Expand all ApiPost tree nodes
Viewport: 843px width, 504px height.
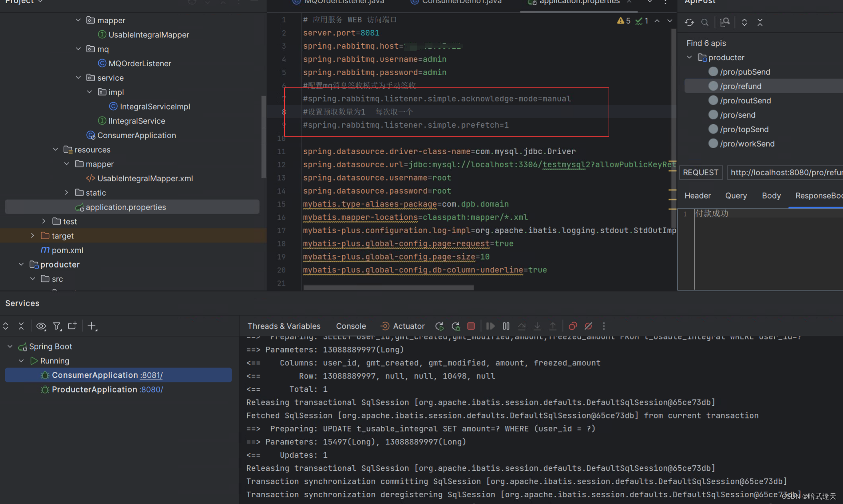[x=744, y=22]
